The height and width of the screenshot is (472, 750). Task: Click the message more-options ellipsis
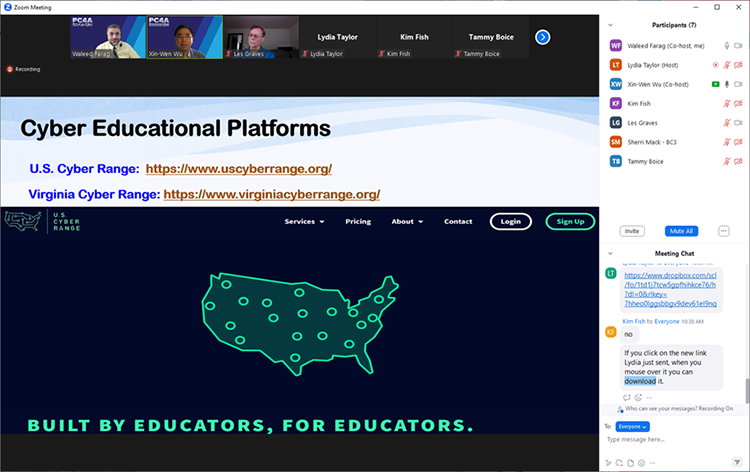649,397
